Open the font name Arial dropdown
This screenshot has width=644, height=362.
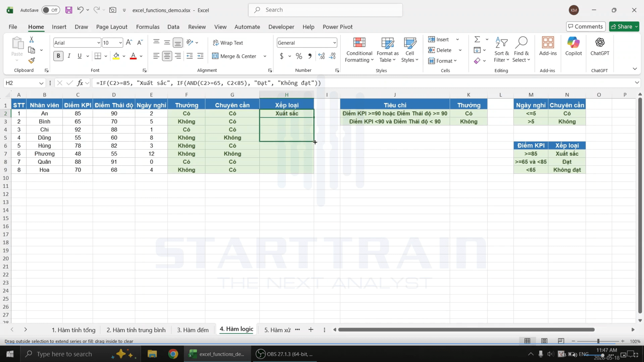coord(98,43)
